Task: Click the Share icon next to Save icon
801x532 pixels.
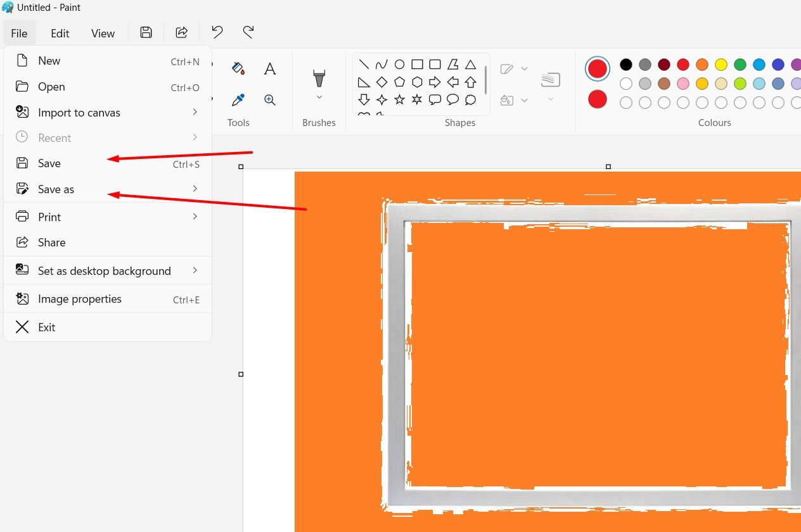Action: pyautogui.click(x=182, y=32)
